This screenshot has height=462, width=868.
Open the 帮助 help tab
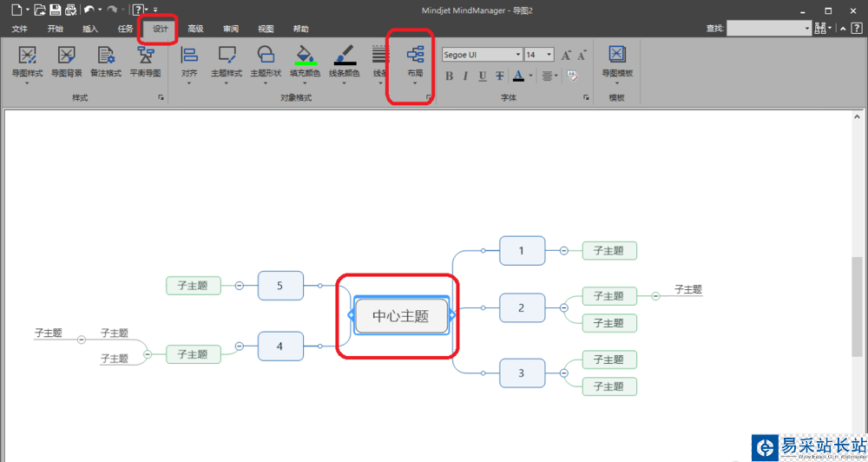(x=300, y=29)
